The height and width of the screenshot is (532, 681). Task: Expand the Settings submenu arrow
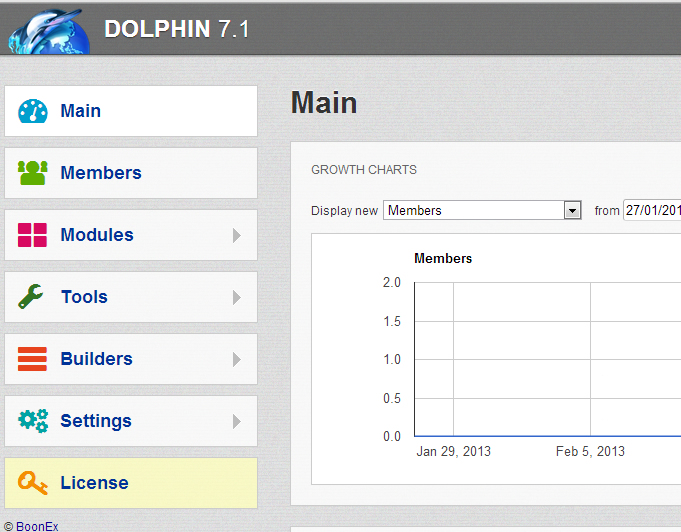coord(237,421)
